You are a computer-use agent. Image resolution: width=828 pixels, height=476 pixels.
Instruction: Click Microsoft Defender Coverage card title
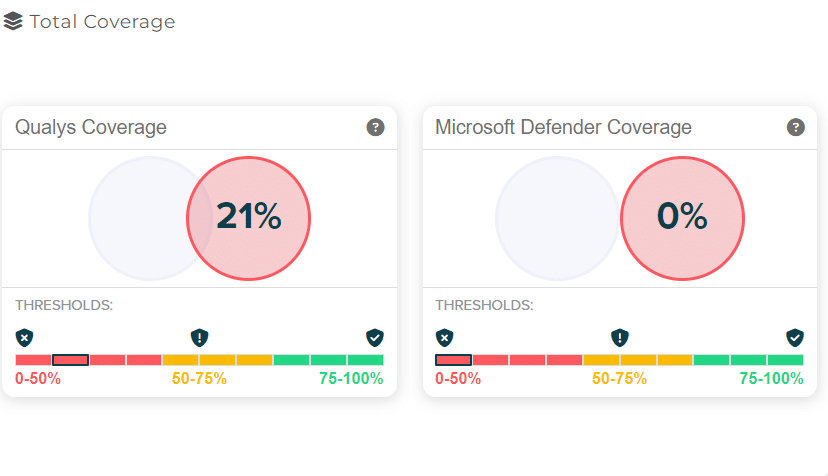(563, 127)
